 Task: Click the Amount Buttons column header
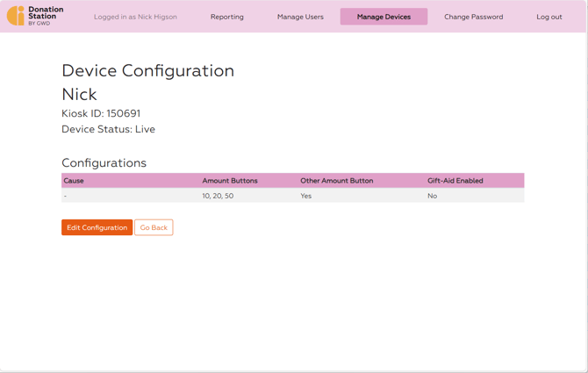[x=230, y=181]
